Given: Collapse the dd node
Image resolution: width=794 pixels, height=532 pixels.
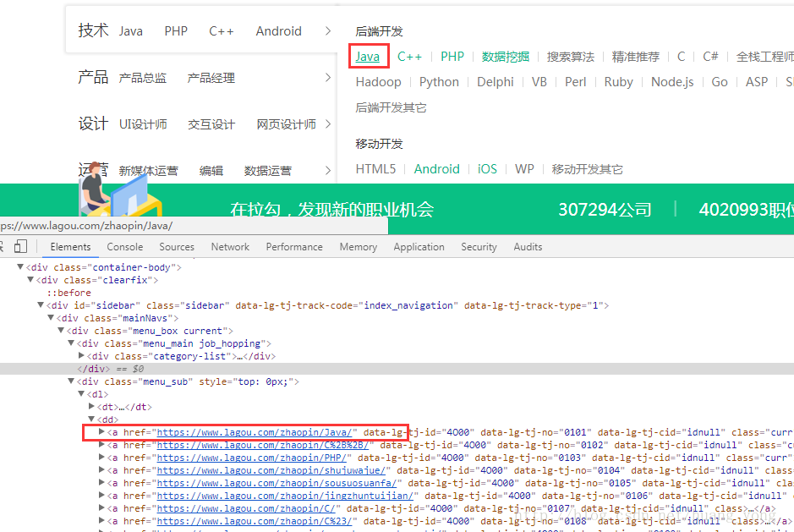Looking at the screenshot, I should pos(91,419).
